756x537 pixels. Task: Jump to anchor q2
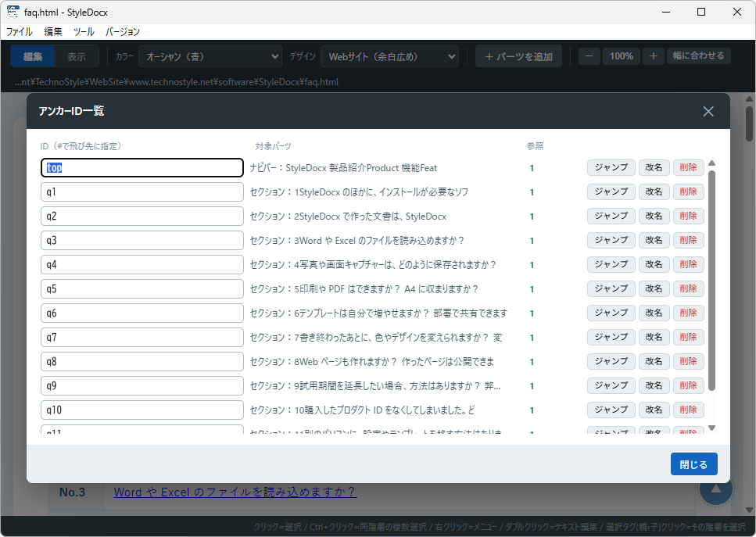tap(611, 216)
